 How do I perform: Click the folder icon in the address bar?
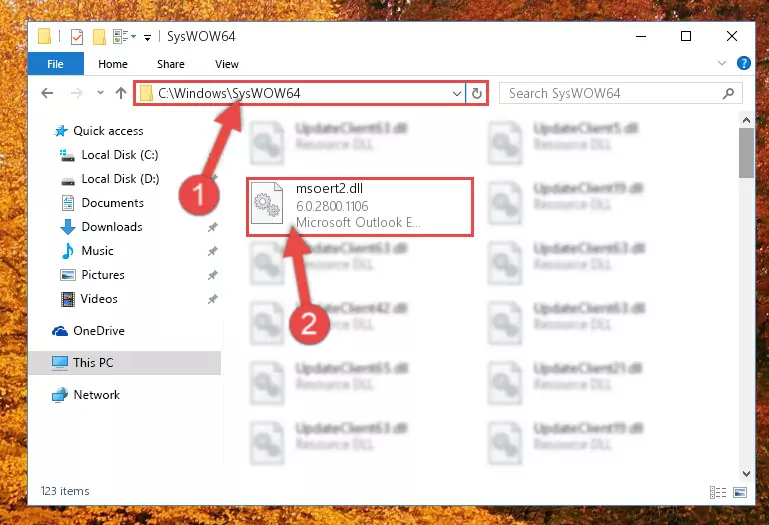146,93
